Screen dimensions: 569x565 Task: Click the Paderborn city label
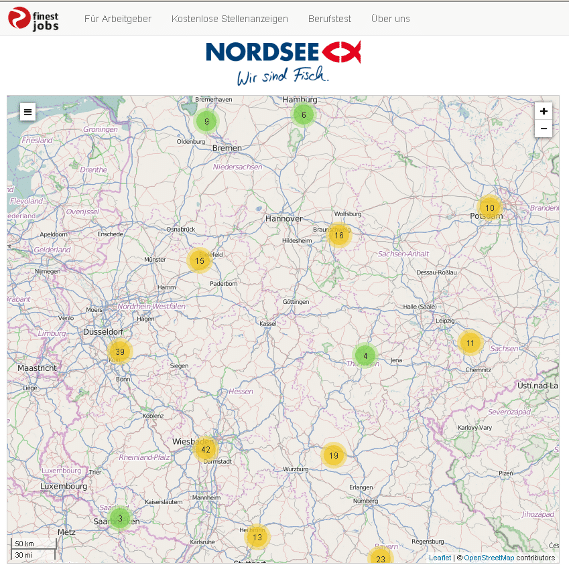(223, 283)
